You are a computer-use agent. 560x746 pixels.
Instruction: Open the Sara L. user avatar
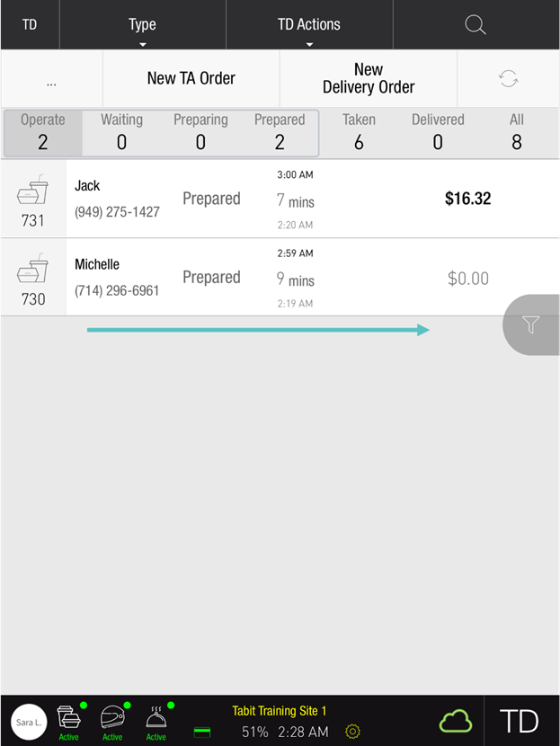(x=29, y=722)
